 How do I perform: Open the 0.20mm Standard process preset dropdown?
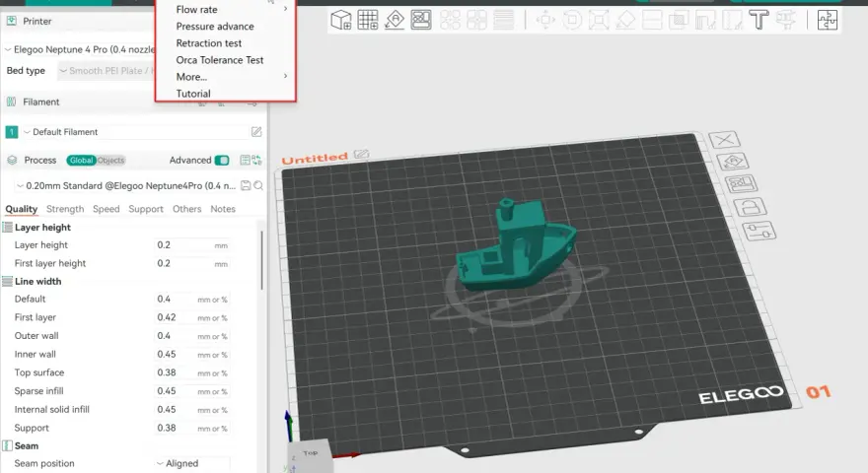click(x=126, y=186)
